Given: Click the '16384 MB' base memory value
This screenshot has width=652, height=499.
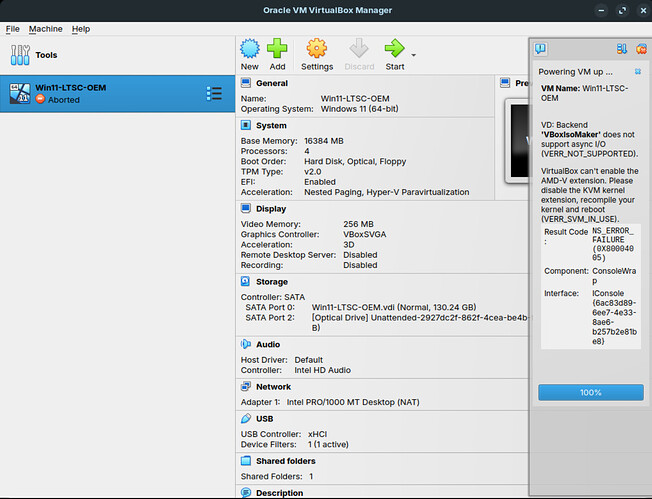Looking at the screenshot, I should pyautogui.click(x=324, y=141).
